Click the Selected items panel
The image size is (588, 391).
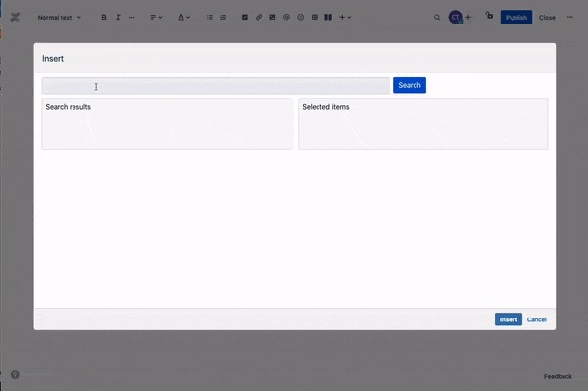[423, 124]
